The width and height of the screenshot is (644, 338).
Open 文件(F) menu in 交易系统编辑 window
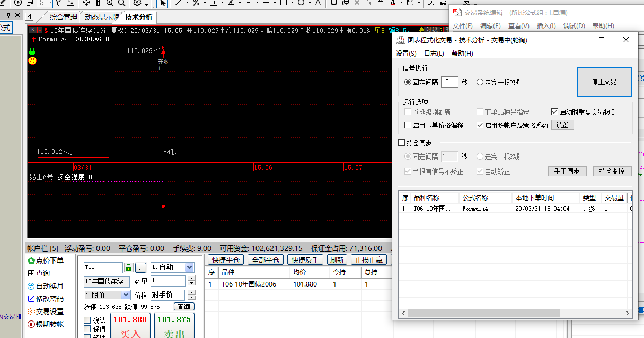[x=462, y=25]
